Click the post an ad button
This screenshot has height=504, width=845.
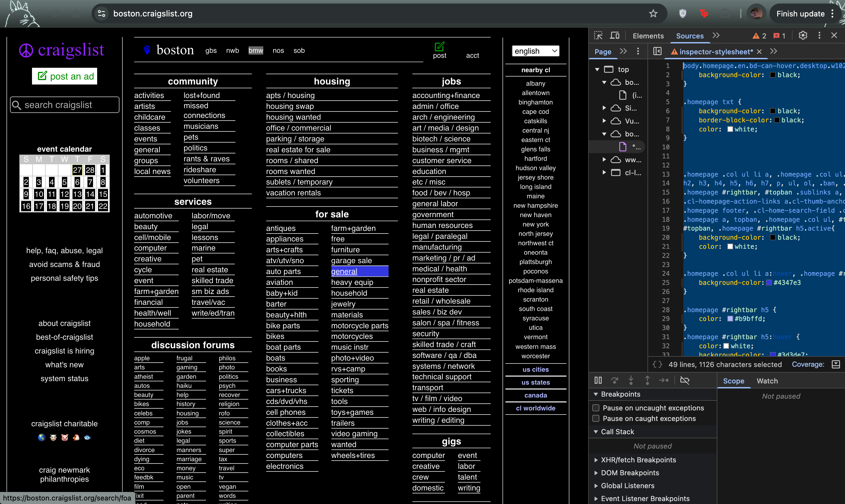click(x=65, y=76)
